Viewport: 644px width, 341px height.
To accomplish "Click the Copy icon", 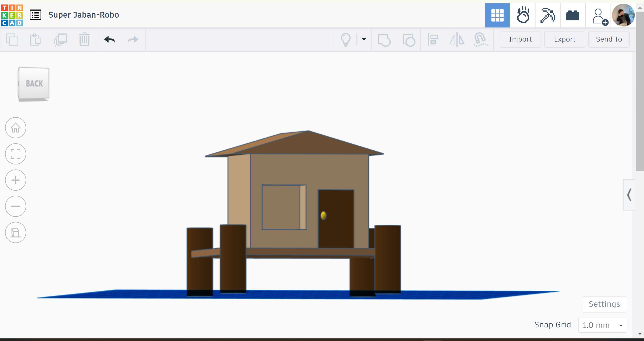I will tap(12, 40).
